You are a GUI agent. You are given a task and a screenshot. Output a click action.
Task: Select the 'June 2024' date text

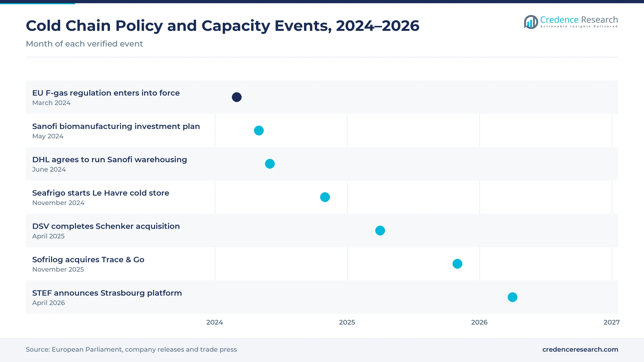coord(49,169)
